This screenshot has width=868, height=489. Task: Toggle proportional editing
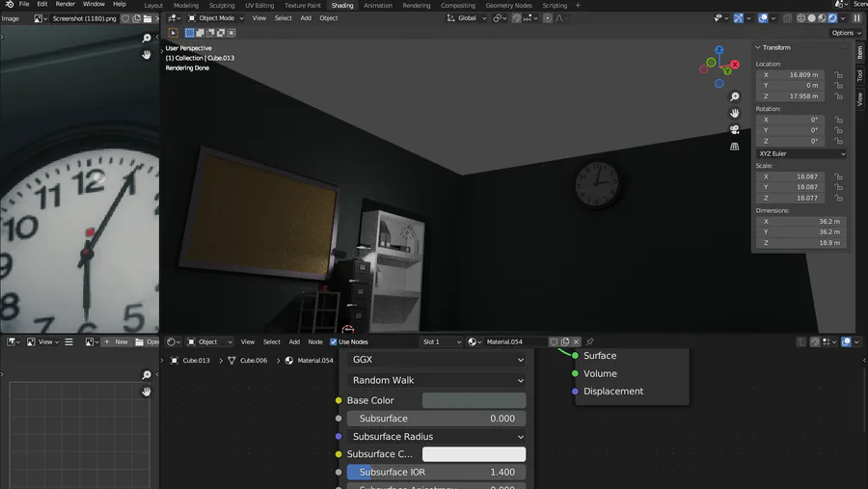pyautogui.click(x=548, y=18)
